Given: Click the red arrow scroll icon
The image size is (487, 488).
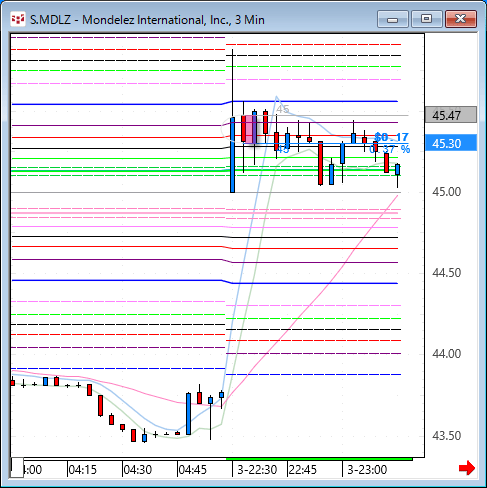Looking at the screenshot, I should (x=467, y=468).
